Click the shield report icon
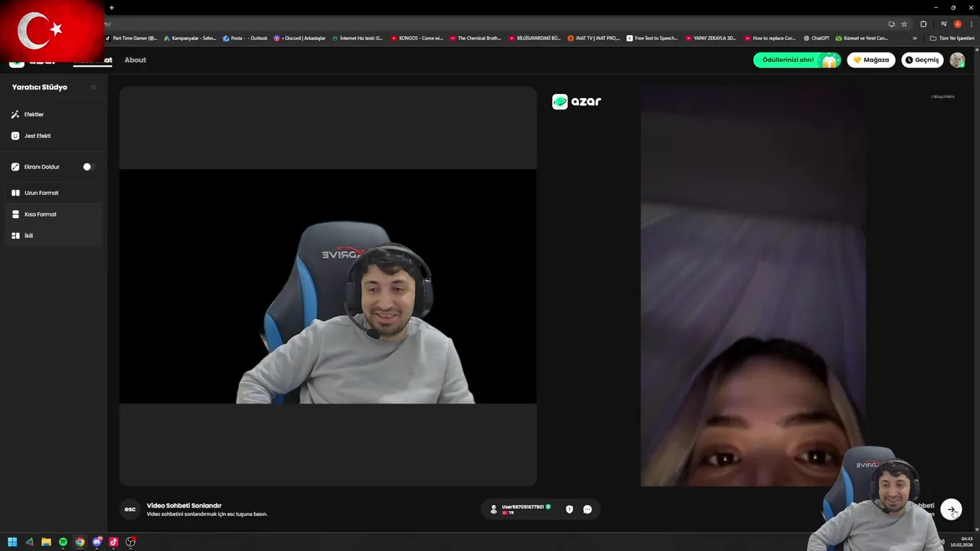Image resolution: width=980 pixels, height=551 pixels. point(569,509)
